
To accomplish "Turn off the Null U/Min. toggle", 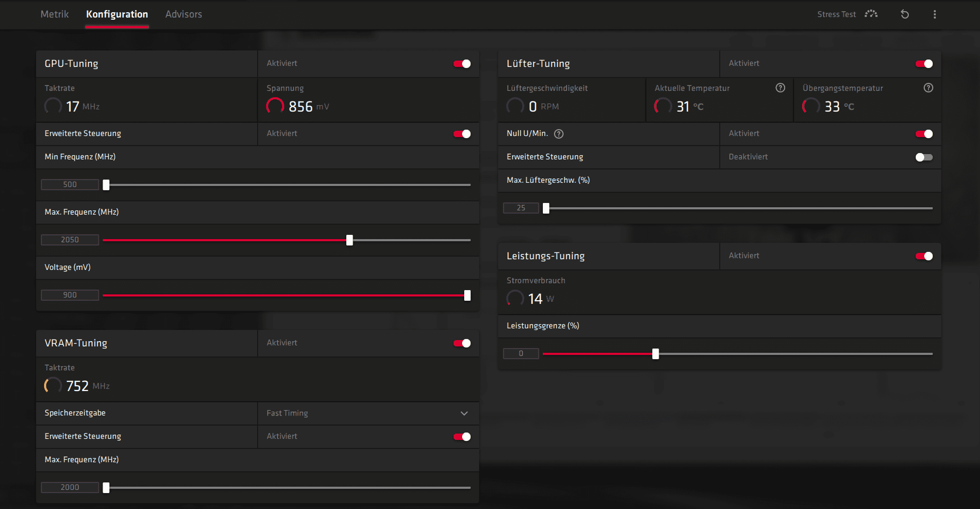I will pyautogui.click(x=924, y=134).
